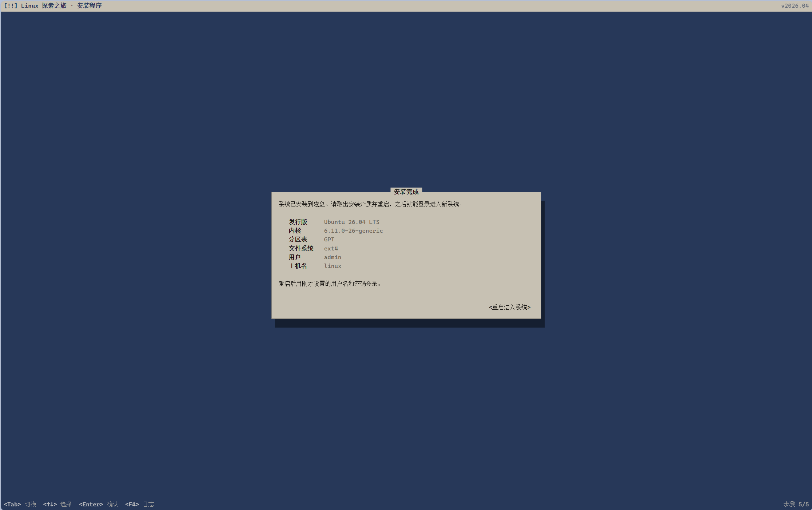Click the 文件系统 label
The image size is (812, 510).
tap(301, 248)
